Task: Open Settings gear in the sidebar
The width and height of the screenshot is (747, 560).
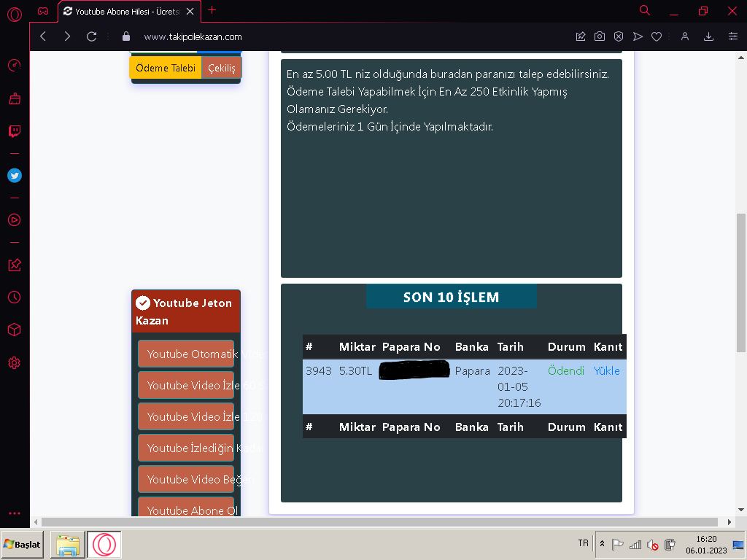Action: point(15,362)
